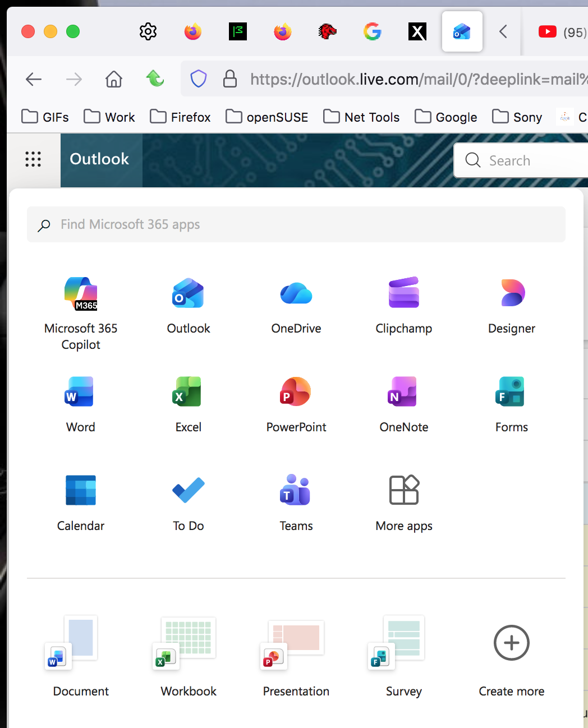Click the green arrow toolbar icon
The width and height of the screenshot is (588, 728).
coord(155,79)
